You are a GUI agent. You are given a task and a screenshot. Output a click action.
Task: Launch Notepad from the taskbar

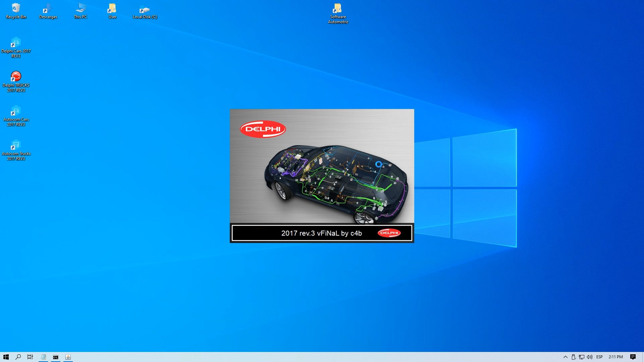pos(43,357)
